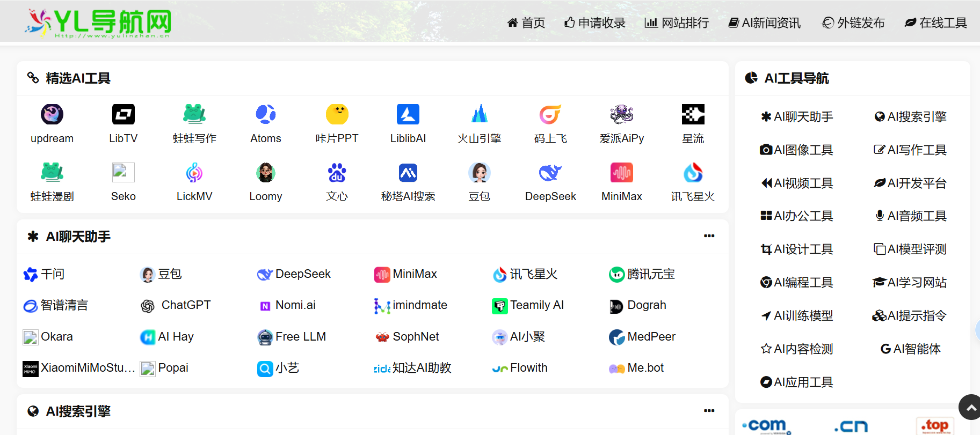Open 外链发布 in the top navigation
980x435 pixels.
854,23
